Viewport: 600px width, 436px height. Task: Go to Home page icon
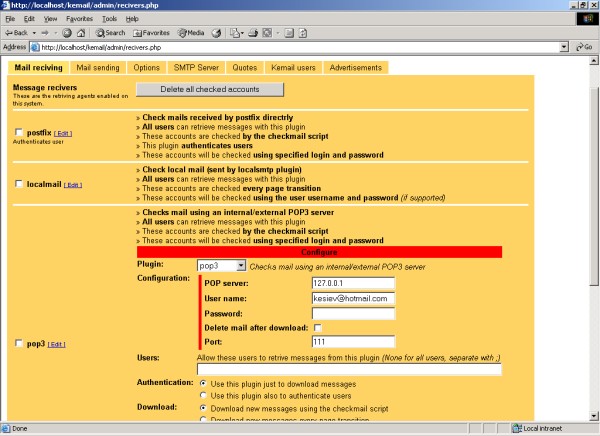click(81, 33)
